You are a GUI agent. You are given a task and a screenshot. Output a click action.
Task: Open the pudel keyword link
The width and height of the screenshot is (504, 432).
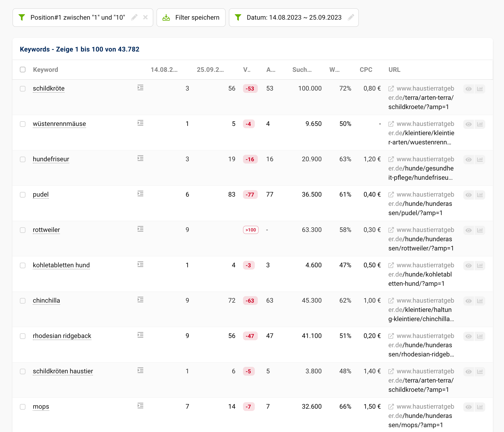41,195
